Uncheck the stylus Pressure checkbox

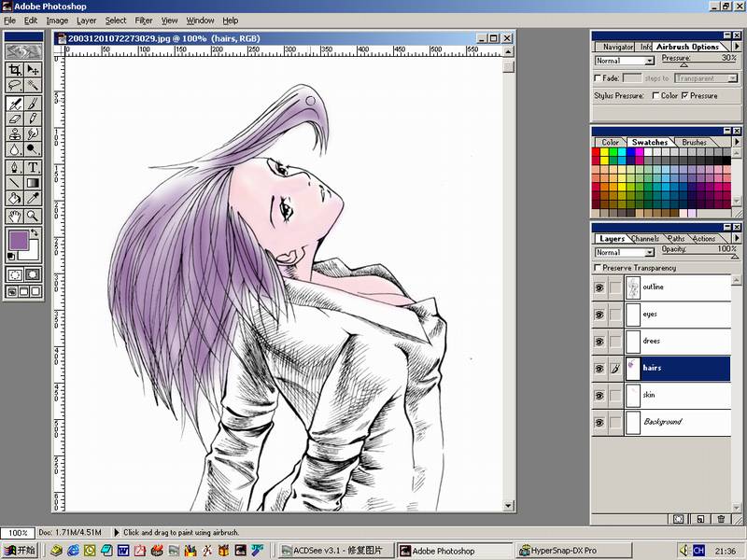tap(684, 96)
